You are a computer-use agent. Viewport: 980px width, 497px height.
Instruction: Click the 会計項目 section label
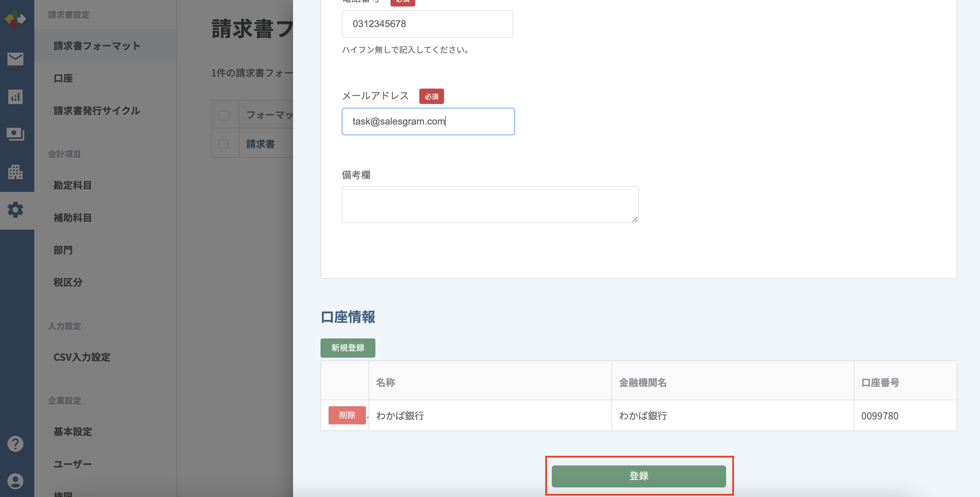click(x=64, y=154)
